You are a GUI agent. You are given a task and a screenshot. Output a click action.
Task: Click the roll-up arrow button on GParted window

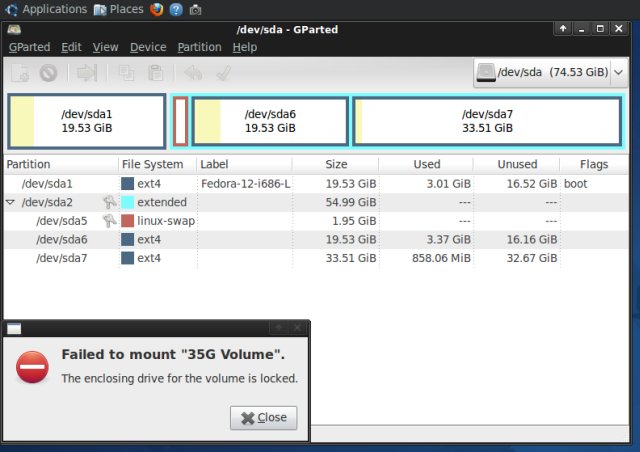(x=563, y=29)
